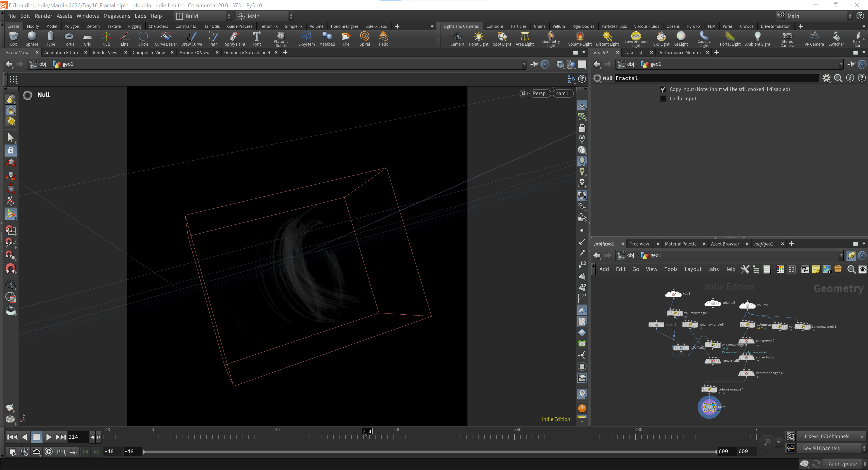
Task: Enable the Cache Input checkbox
Action: point(663,99)
